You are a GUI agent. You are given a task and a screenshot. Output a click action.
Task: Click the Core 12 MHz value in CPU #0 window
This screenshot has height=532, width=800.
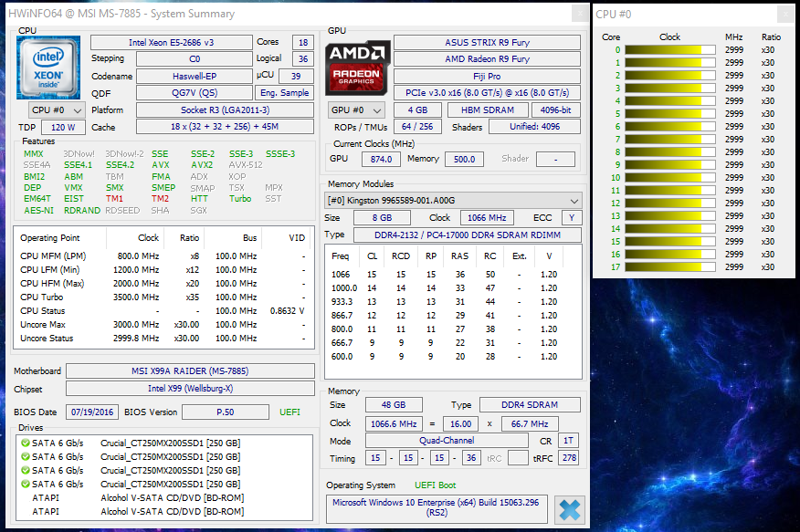734,203
